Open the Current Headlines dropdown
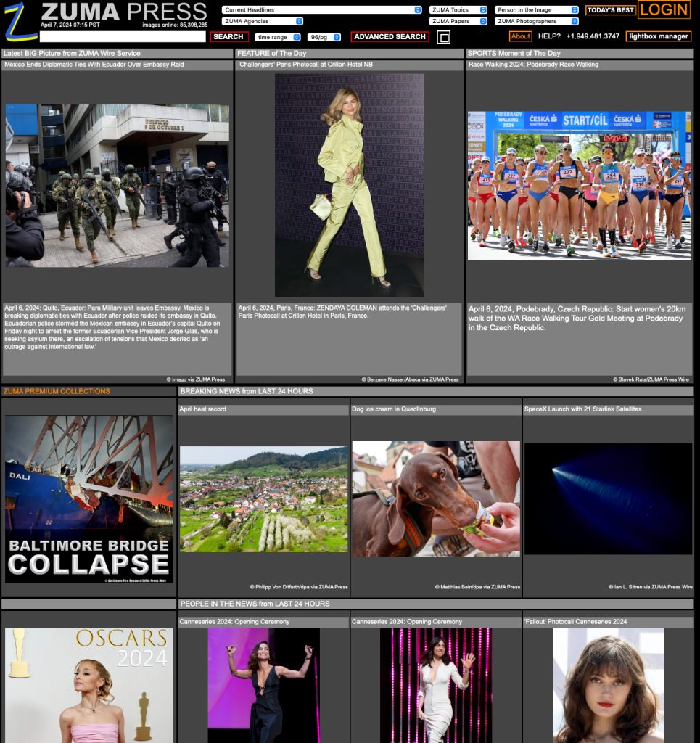Screen dimensions: 700x743 [x=322, y=10]
